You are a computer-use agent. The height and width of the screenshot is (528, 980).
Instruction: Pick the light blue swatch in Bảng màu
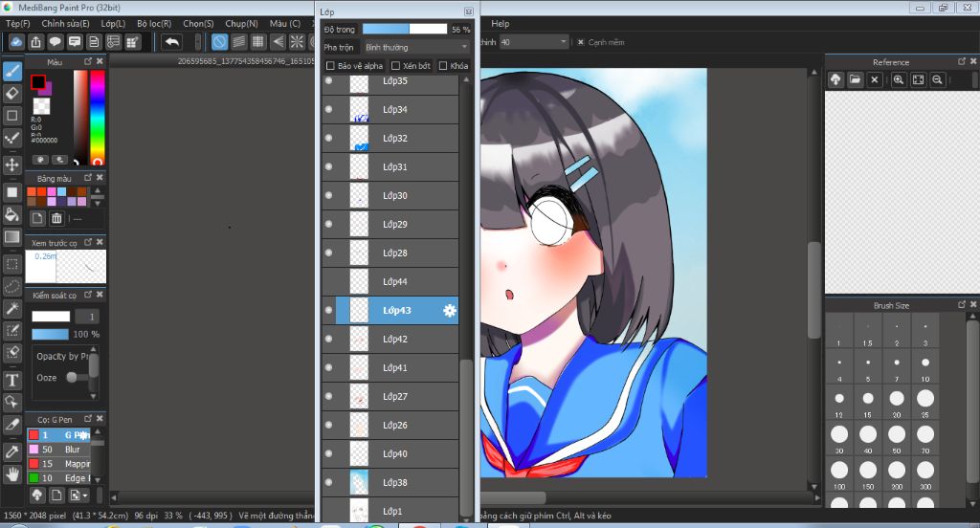pyautogui.click(x=61, y=192)
